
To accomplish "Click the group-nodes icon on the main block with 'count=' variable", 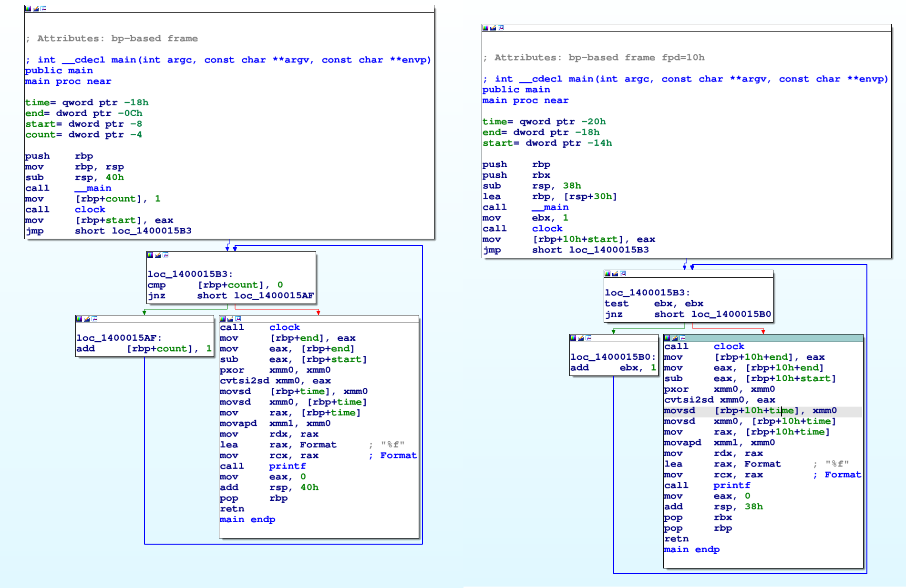I will coord(43,9).
